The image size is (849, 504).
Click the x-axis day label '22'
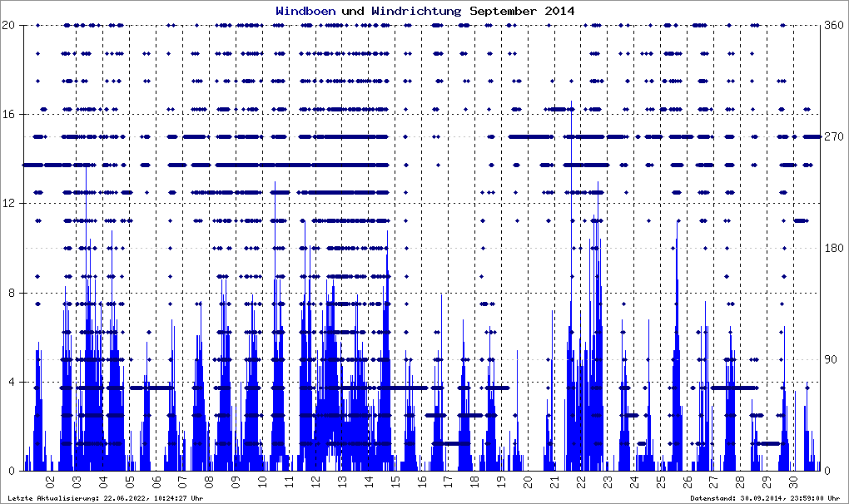click(581, 482)
